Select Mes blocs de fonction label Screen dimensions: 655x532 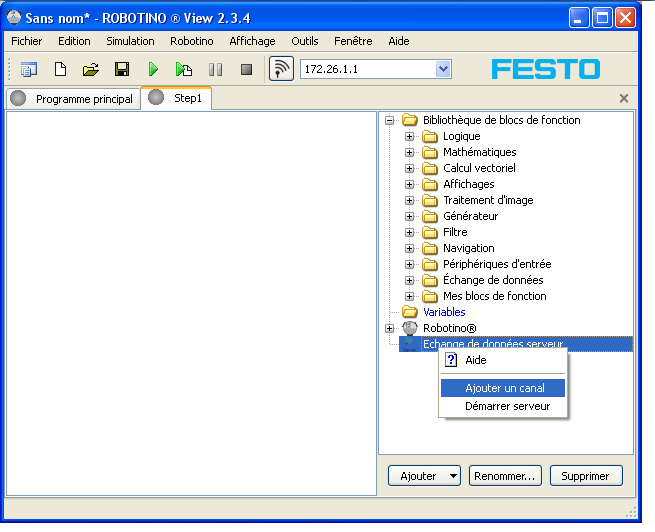pos(495,296)
